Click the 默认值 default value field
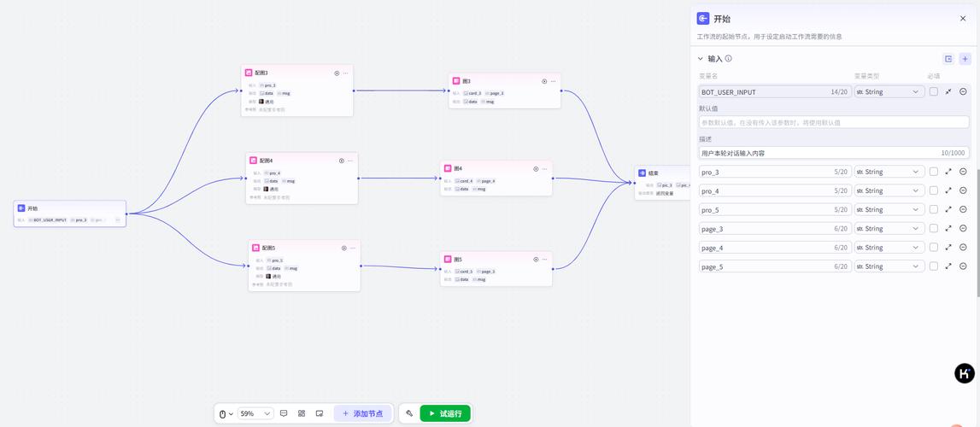 [x=833, y=122]
